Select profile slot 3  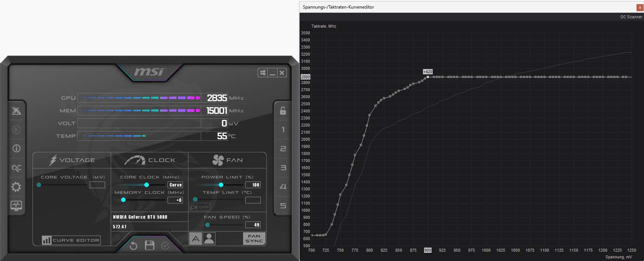pos(283,168)
